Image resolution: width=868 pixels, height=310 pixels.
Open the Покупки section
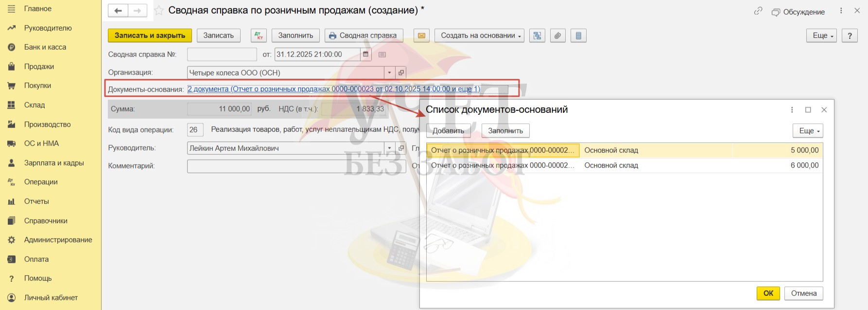pyautogui.click(x=37, y=86)
